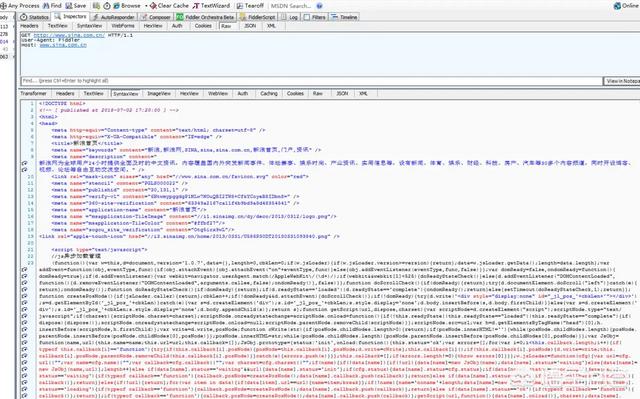
Task: Open the response Headers tab
Action: [65, 93]
